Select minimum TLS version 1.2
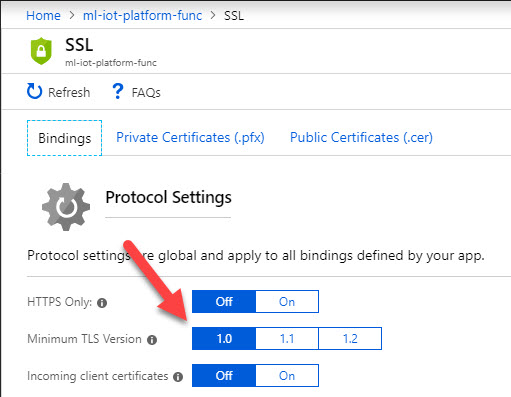The width and height of the screenshot is (511, 397). (x=350, y=339)
